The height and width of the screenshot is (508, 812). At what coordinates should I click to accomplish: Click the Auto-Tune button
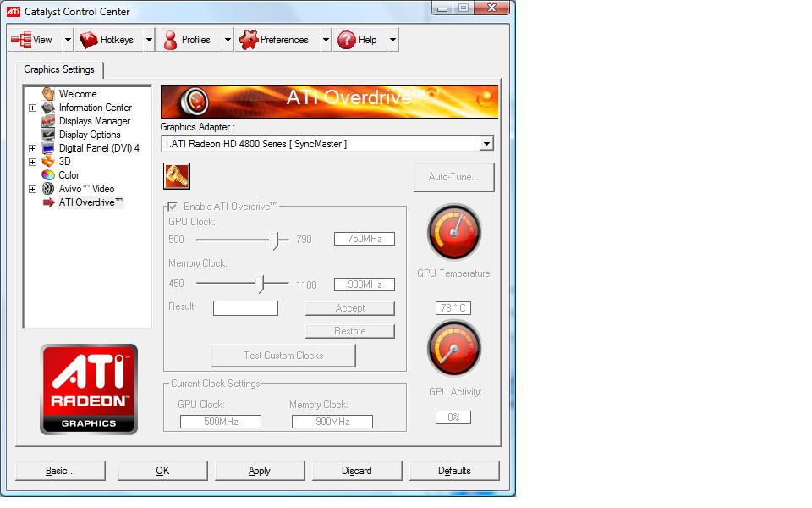tap(453, 177)
